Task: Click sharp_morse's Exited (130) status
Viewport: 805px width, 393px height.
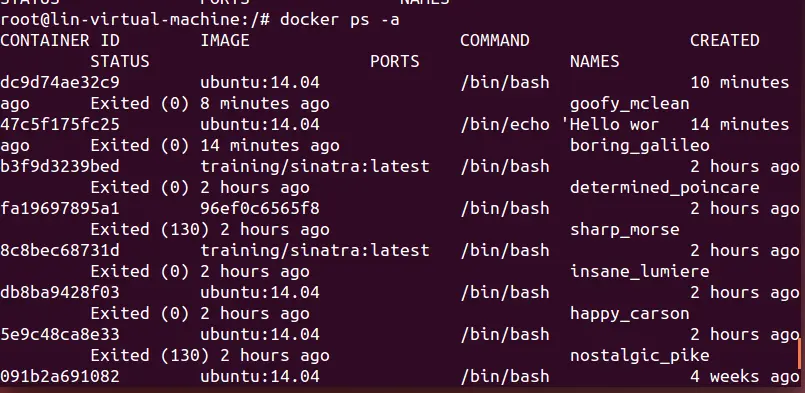Action: [x=210, y=230]
